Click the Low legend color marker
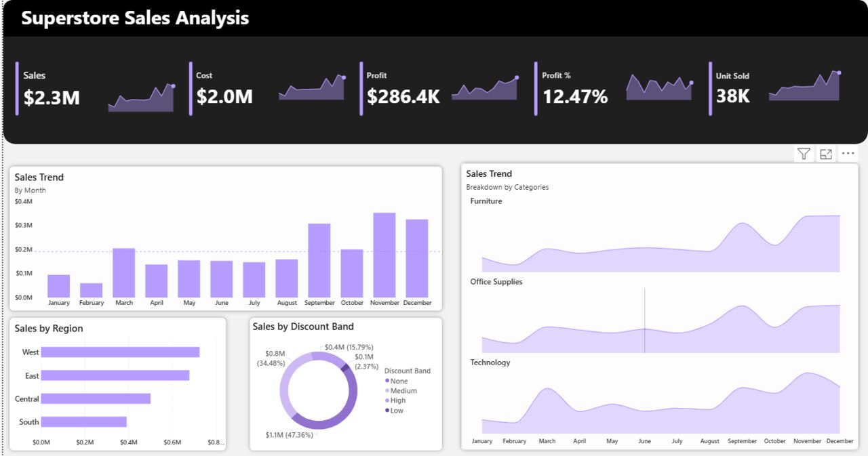The image size is (868, 456). [387, 411]
